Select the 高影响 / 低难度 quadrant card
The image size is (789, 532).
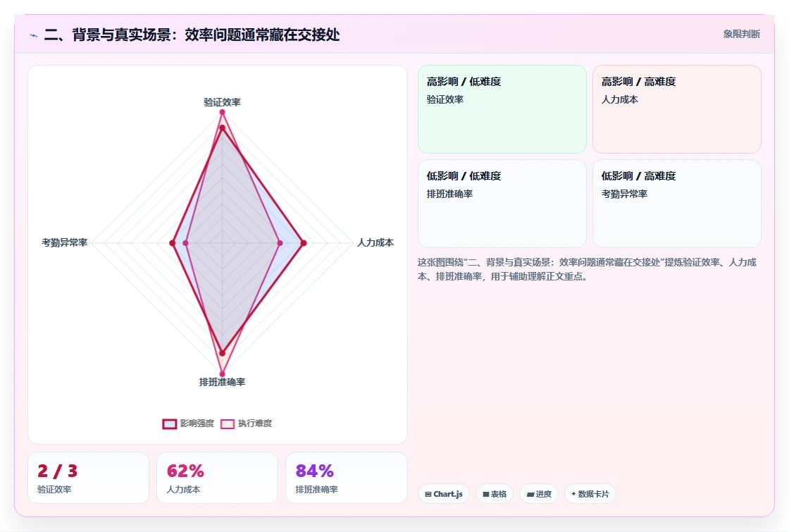(502, 109)
